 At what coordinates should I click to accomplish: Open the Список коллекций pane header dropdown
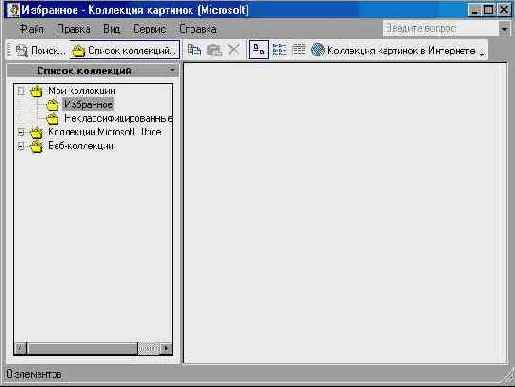tap(172, 70)
